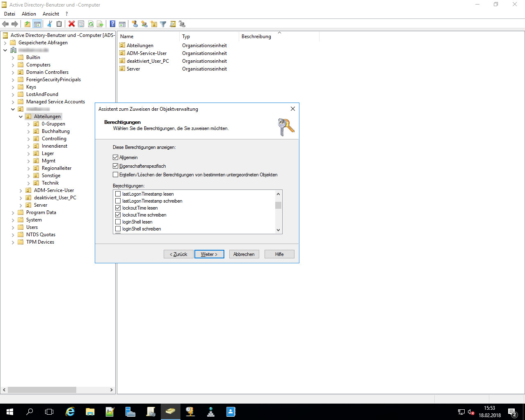Image resolution: width=525 pixels, height=420 pixels.
Task: Expand the Domain Controllers node
Action: 13,72
